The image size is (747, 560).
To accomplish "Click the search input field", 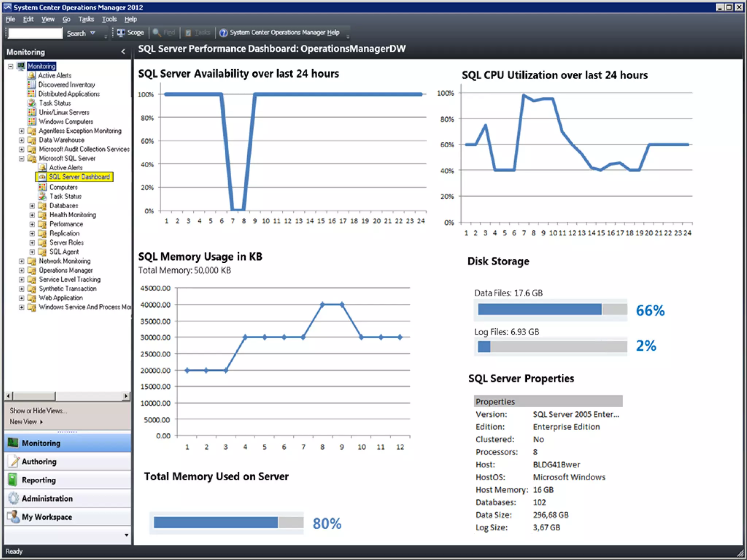I will 35,33.
